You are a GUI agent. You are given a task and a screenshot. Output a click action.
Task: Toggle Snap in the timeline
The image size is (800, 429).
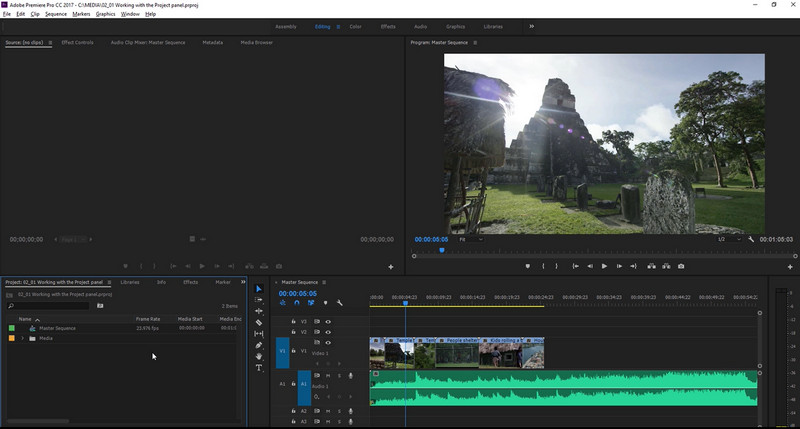pyautogui.click(x=297, y=303)
